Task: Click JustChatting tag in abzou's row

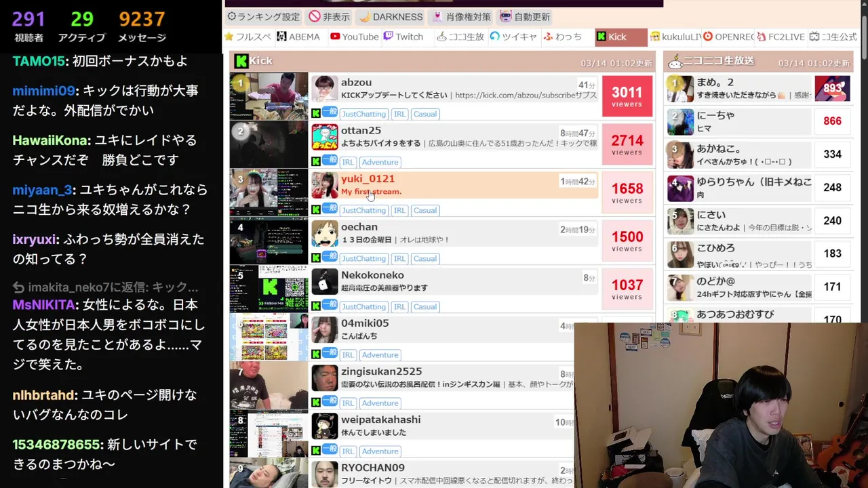Action: (x=363, y=114)
